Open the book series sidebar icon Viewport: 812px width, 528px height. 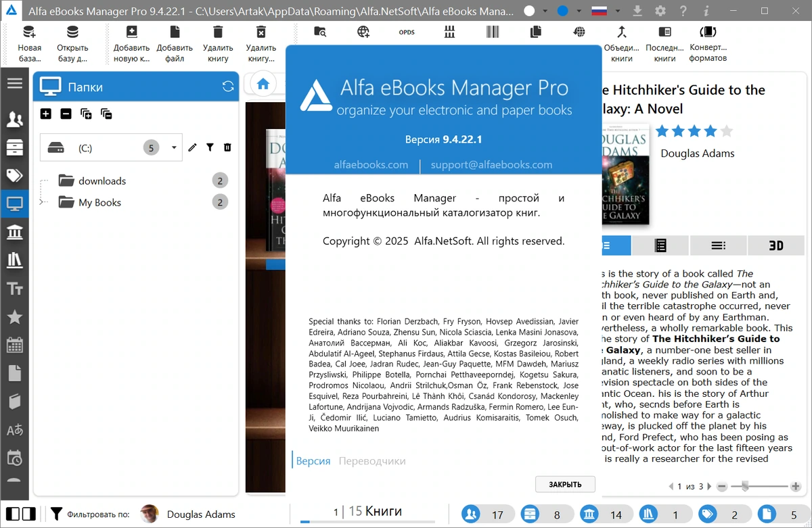14,260
